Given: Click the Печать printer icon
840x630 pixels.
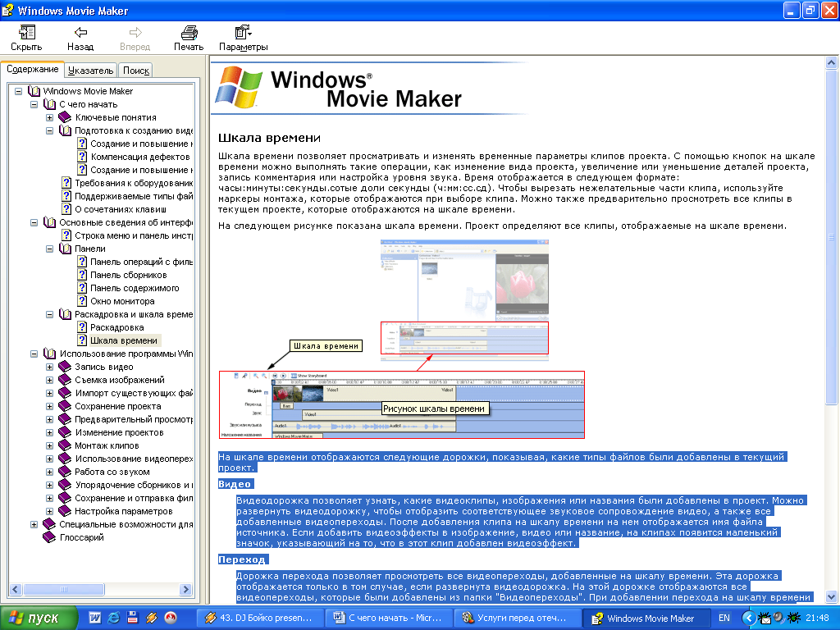Looking at the screenshot, I should pos(189,33).
